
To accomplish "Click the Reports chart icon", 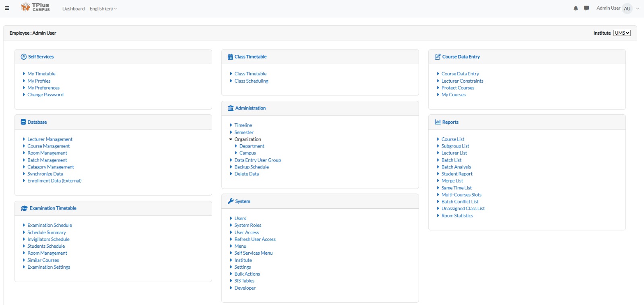I will 438,122.
